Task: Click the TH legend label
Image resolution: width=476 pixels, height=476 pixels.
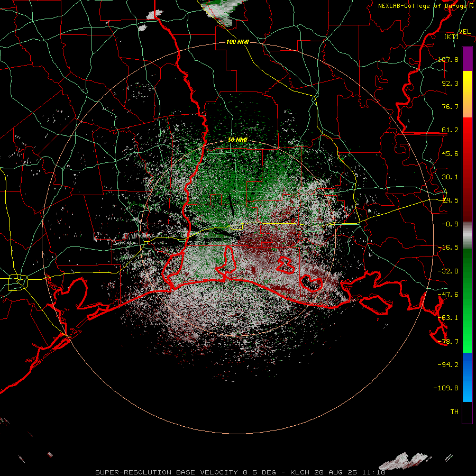Action: (x=454, y=412)
